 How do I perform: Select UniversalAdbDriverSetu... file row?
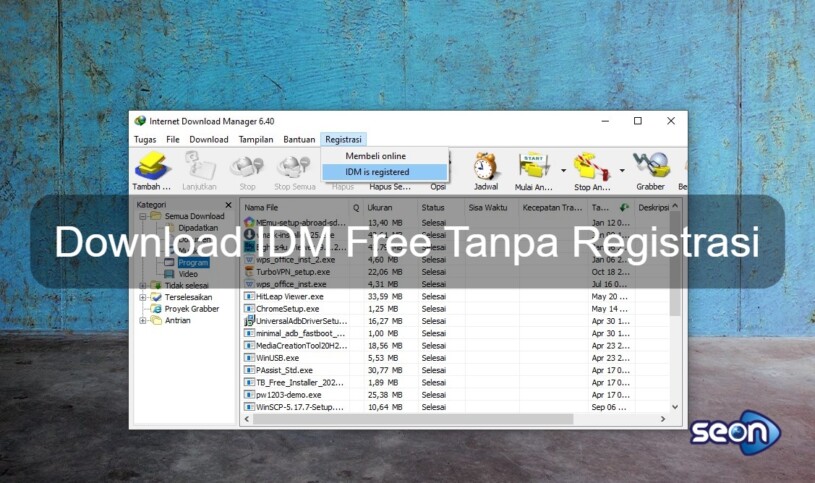point(455,321)
